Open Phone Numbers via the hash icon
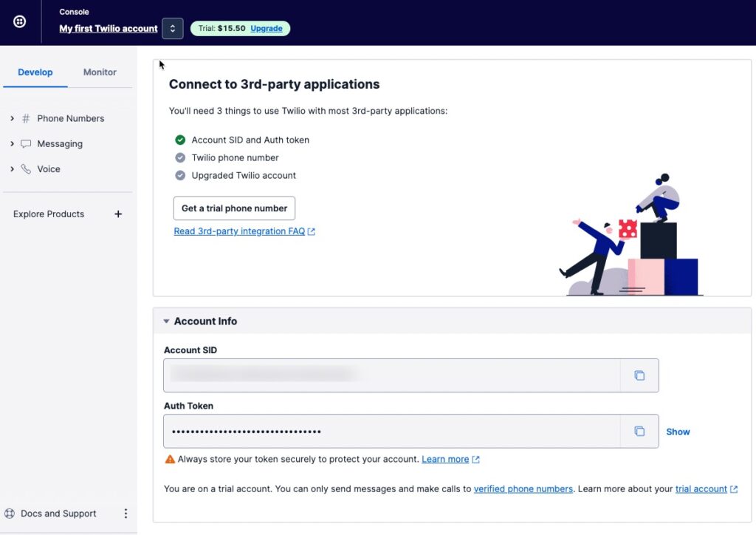Screen dimensions: 756x535 (x=26, y=118)
